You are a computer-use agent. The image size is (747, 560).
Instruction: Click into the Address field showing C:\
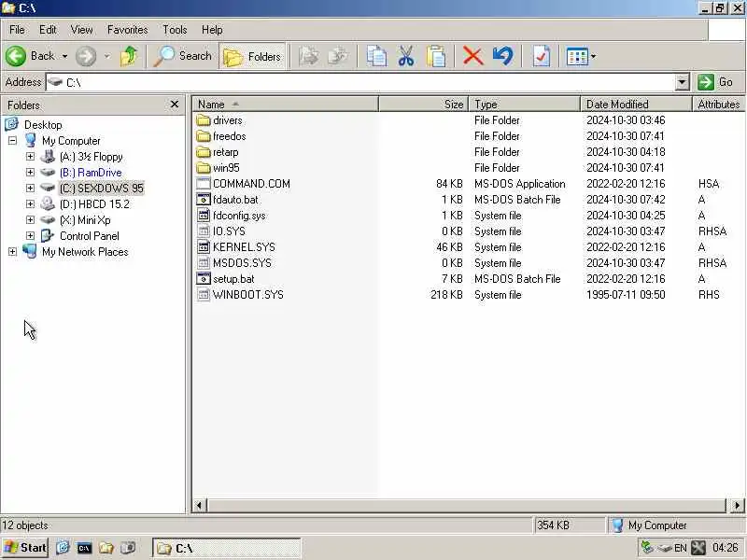pyautogui.click(x=360, y=82)
